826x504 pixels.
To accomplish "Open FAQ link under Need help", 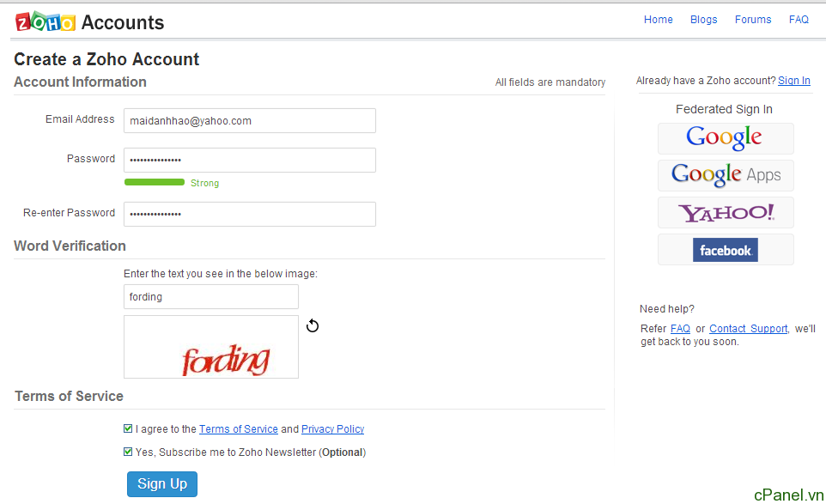I will coord(680,329).
